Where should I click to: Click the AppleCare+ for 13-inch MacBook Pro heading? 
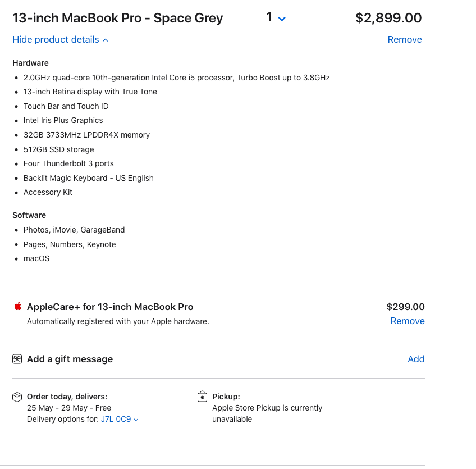point(110,307)
